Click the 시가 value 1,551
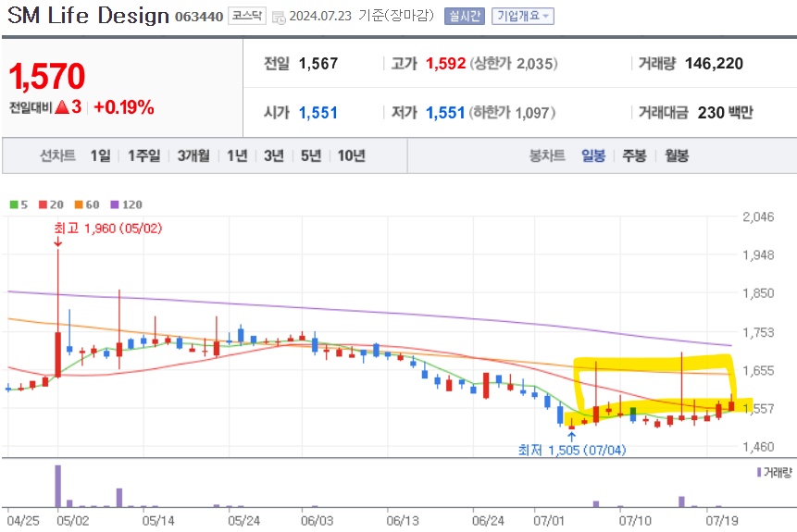This screenshot has height=532, width=797. 318,112
